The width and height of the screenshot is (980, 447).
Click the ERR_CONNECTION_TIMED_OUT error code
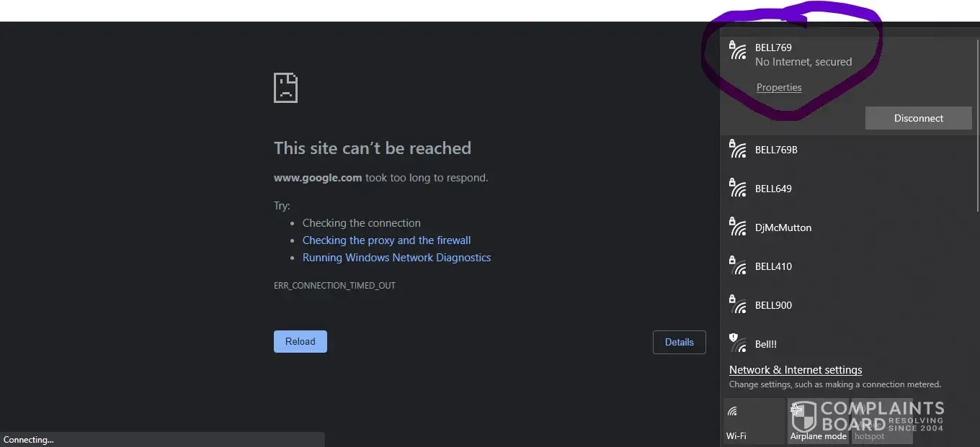334,286
